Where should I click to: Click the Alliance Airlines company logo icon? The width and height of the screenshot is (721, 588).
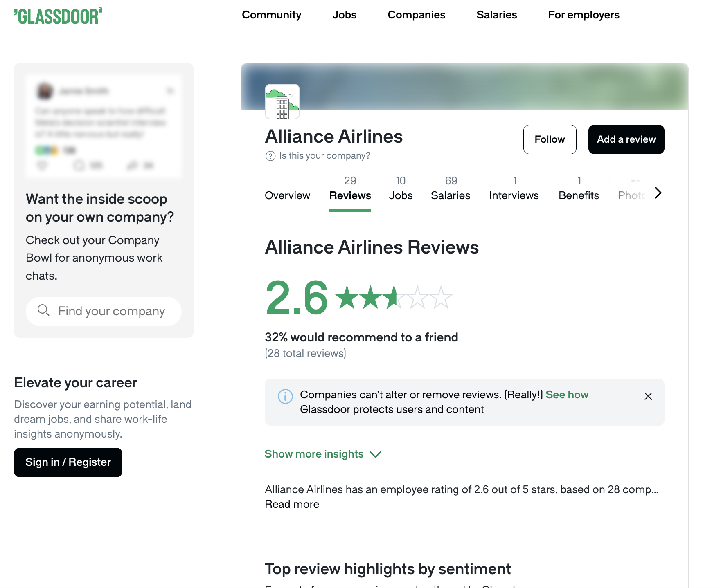tap(282, 102)
